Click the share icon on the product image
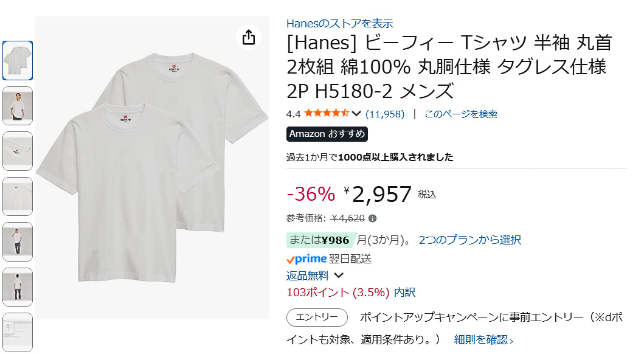This screenshot has height=354, width=644. (248, 37)
